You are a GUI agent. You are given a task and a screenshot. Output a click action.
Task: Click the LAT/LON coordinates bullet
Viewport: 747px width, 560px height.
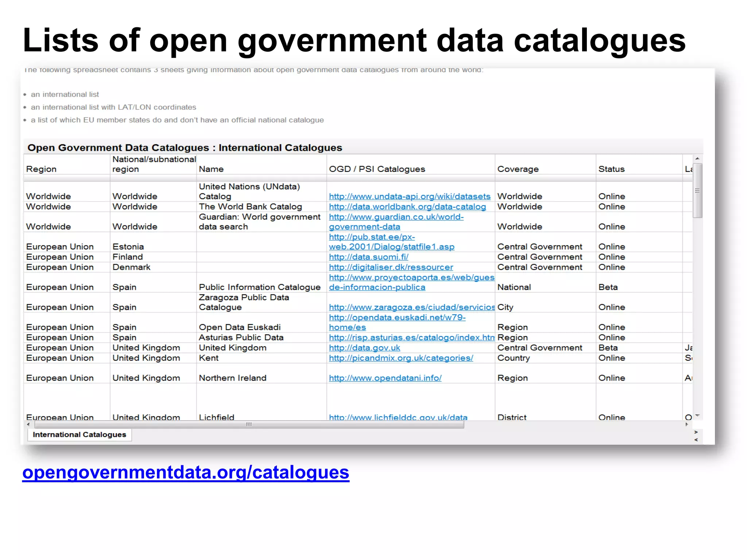(x=113, y=107)
